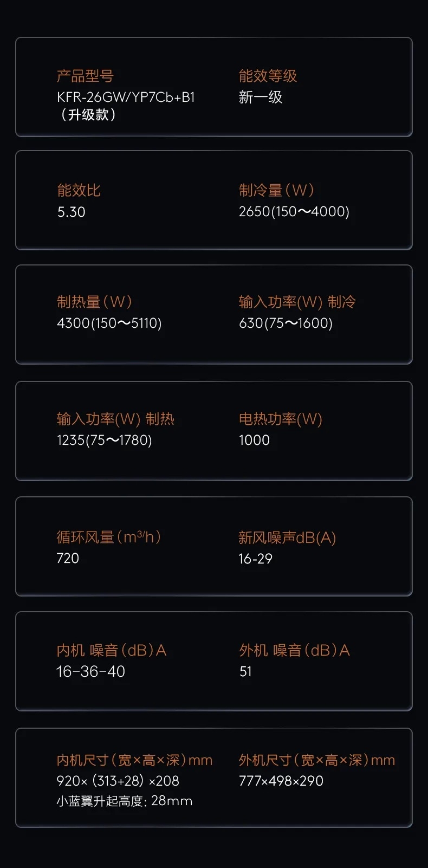Image resolution: width=428 pixels, height=868 pixels.
Task: Select the indoor unit size 920×(313+28)×208
Action: [x=118, y=781]
